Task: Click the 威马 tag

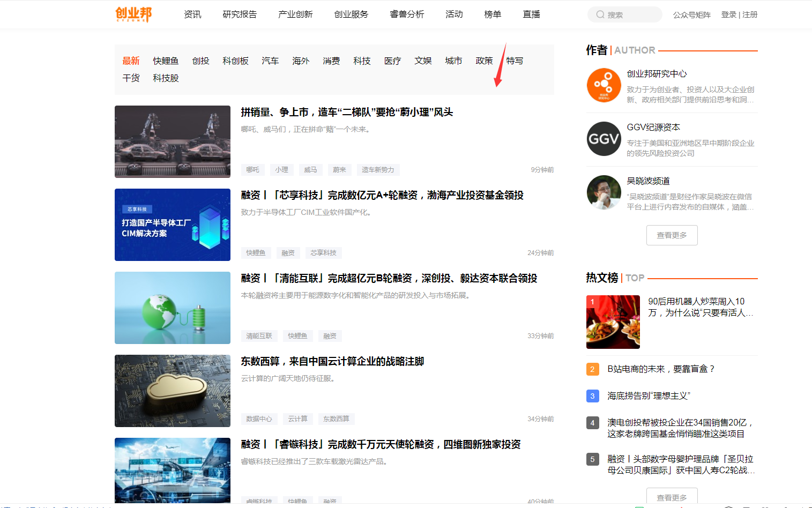Action: [310, 170]
